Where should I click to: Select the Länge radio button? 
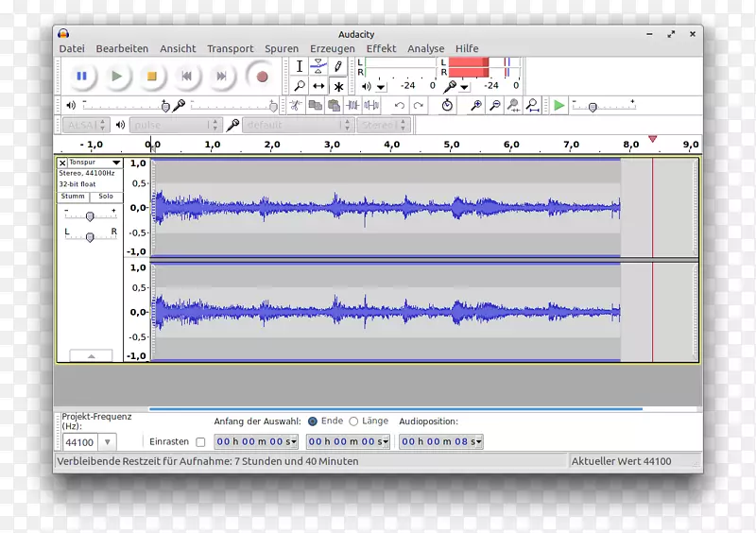(353, 421)
